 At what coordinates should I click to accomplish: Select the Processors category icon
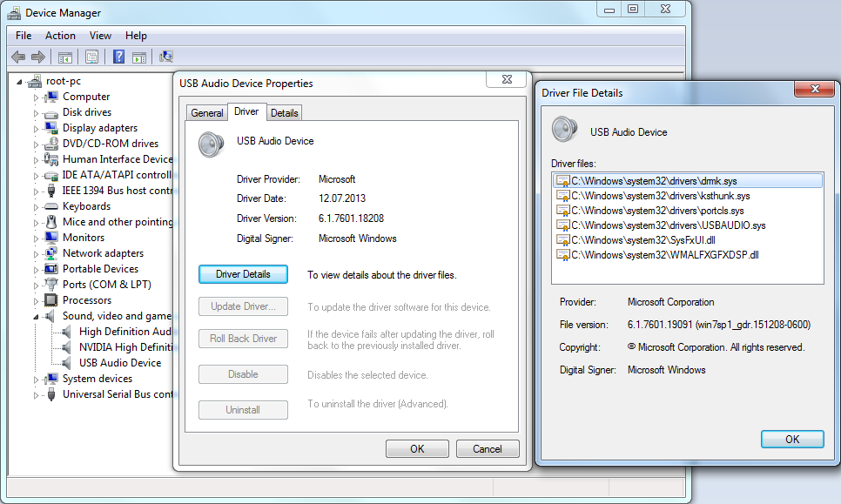[x=52, y=300]
